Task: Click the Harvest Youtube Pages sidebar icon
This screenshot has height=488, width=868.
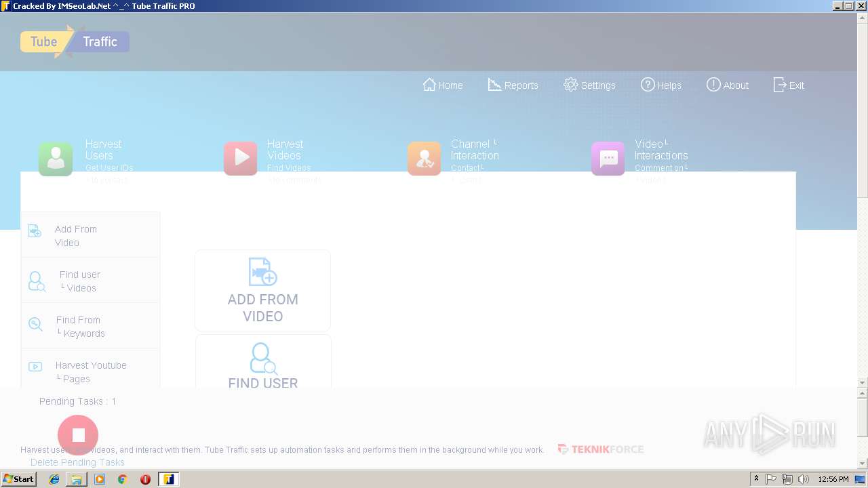Action: (35, 367)
